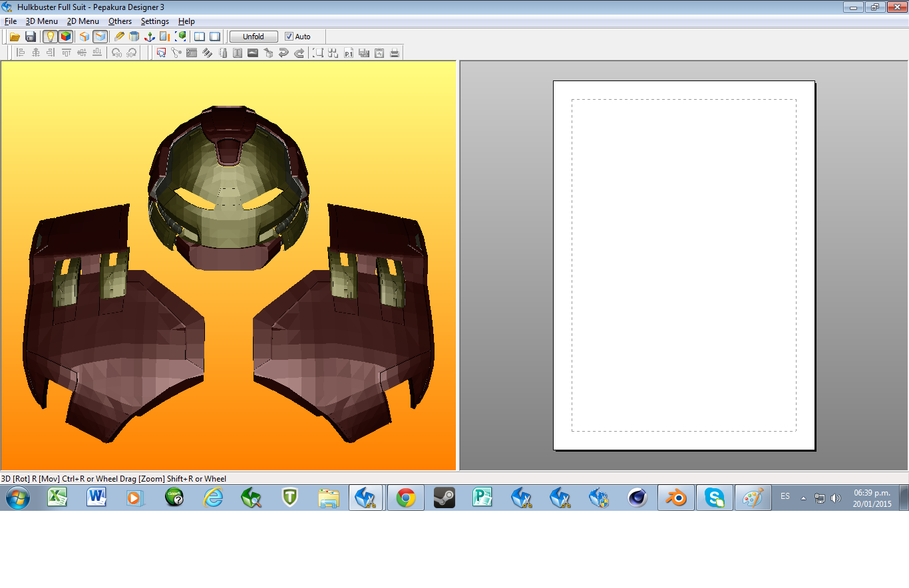Click the blank white page in 2D view
The width and height of the screenshot is (909, 588).
684,265
